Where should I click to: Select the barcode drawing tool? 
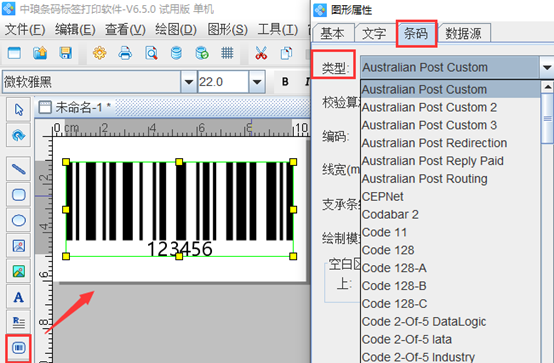pos(18,348)
